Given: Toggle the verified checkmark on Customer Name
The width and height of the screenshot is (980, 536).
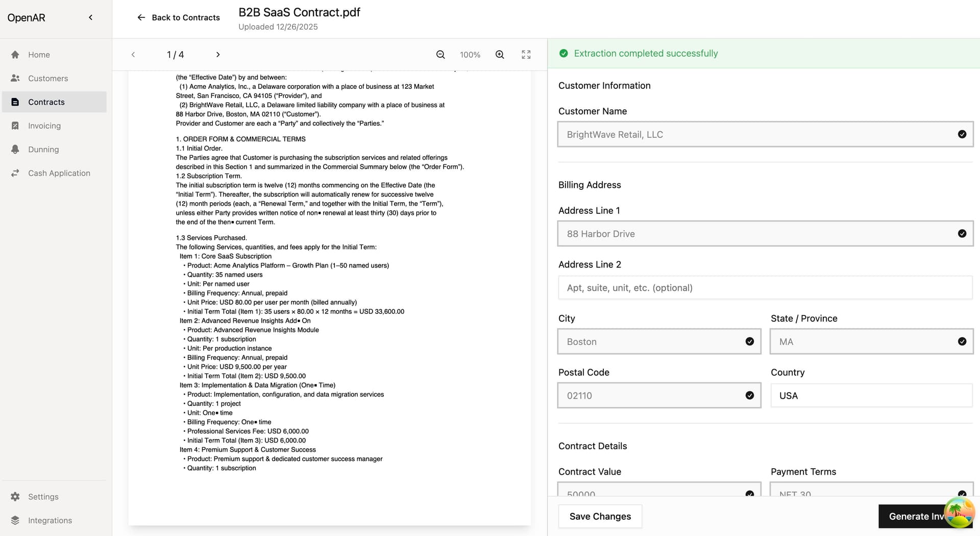Looking at the screenshot, I should (x=962, y=134).
